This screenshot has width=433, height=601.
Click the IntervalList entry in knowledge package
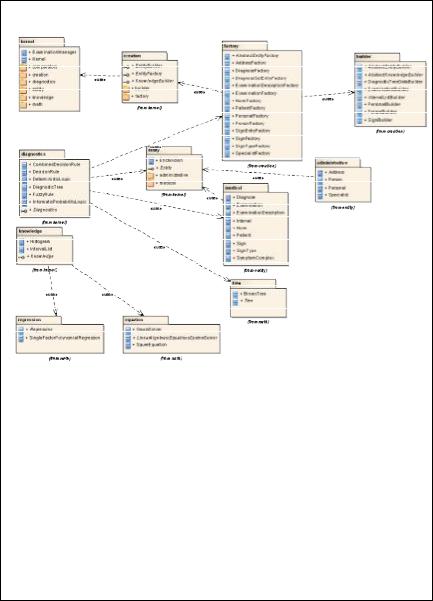point(41,249)
